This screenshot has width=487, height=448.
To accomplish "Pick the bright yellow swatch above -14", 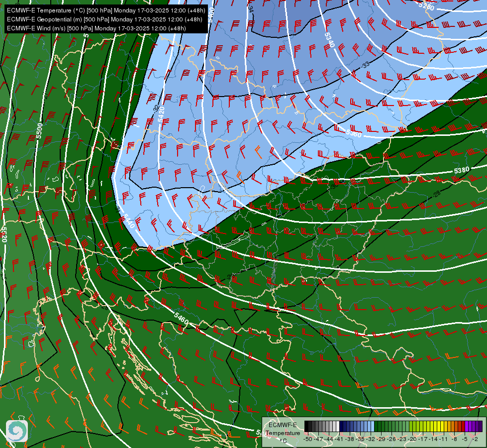I will coord(435,426).
